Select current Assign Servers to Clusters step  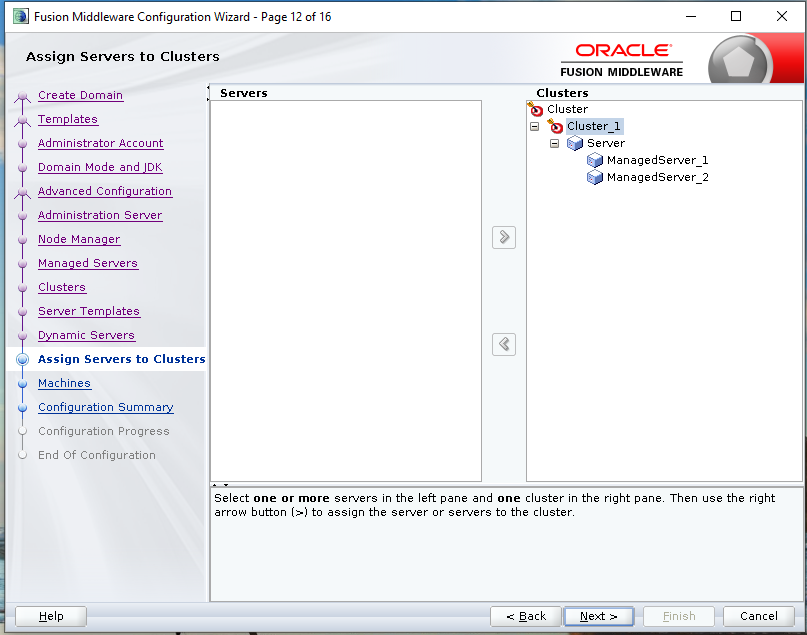(121, 359)
